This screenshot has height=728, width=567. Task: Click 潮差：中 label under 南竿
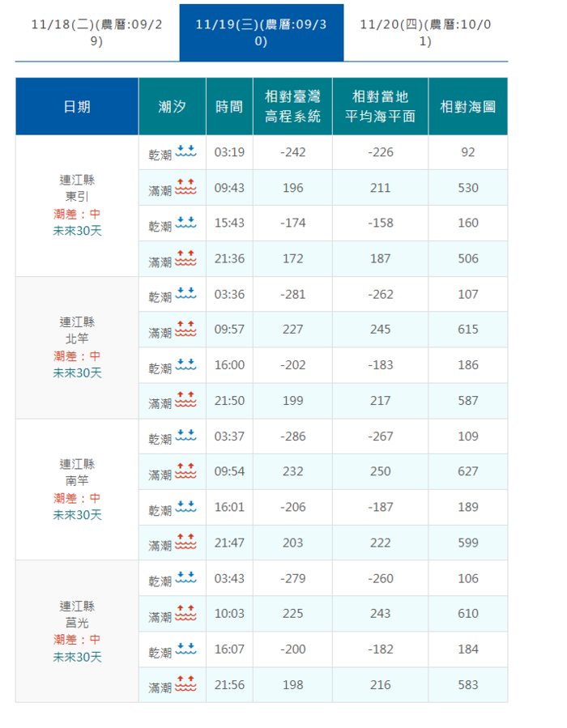[x=77, y=498]
